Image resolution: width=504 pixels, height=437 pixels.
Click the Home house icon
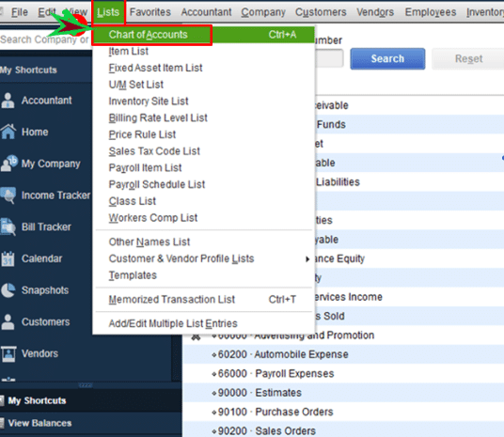click(x=8, y=132)
